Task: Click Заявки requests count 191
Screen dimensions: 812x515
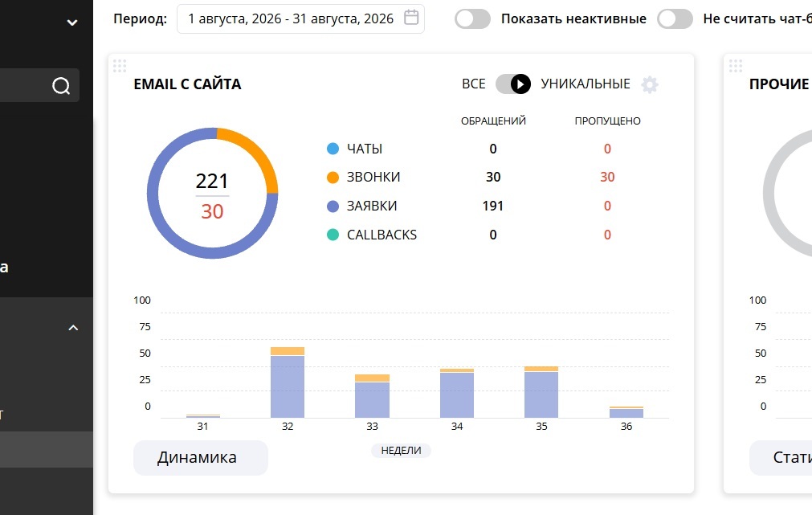Action: (493, 206)
